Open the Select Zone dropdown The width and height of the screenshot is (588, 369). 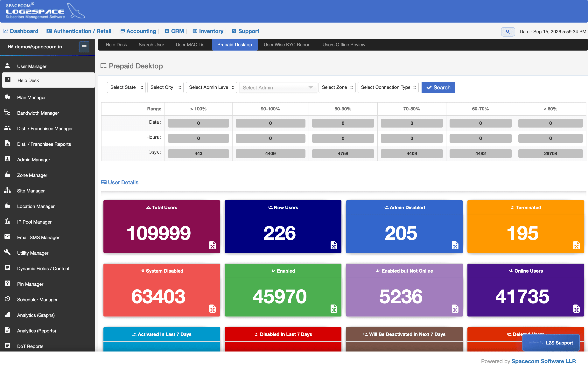(x=337, y=87)
